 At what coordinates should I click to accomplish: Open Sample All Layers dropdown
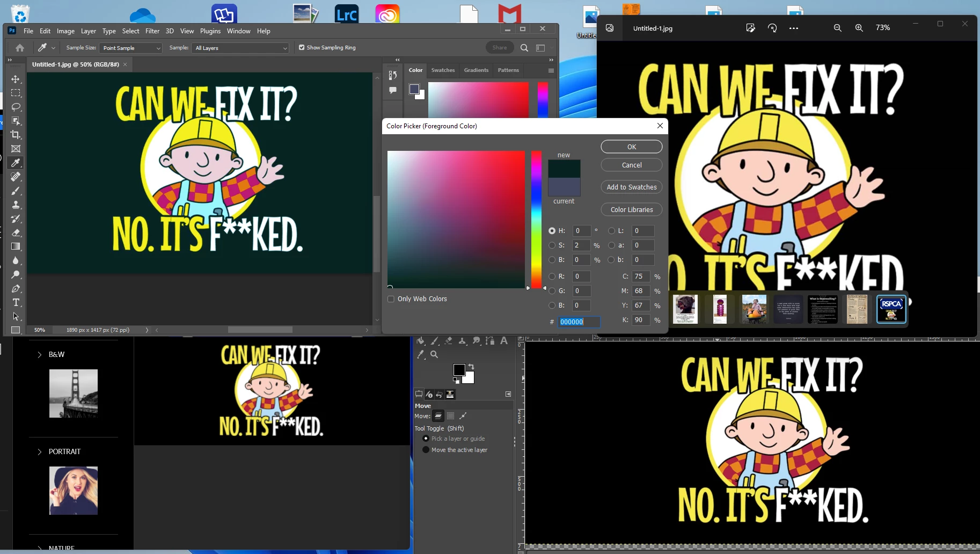pyautogui.click(x=240, y=48)
